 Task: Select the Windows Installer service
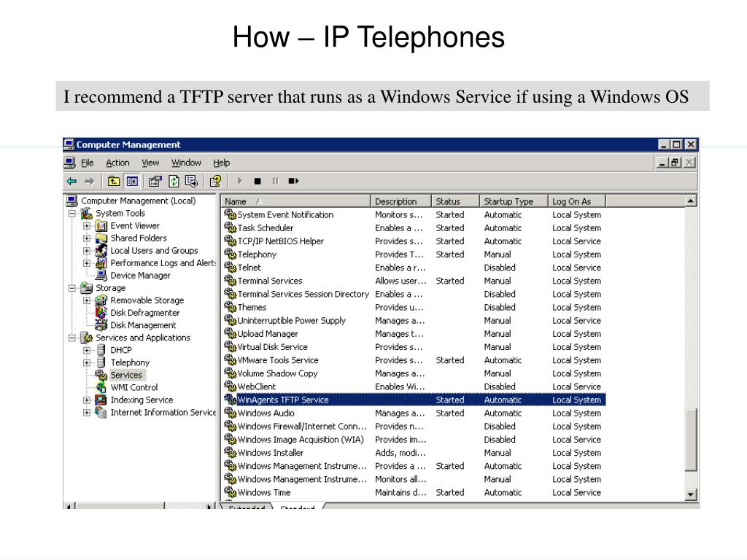[270, 453]
